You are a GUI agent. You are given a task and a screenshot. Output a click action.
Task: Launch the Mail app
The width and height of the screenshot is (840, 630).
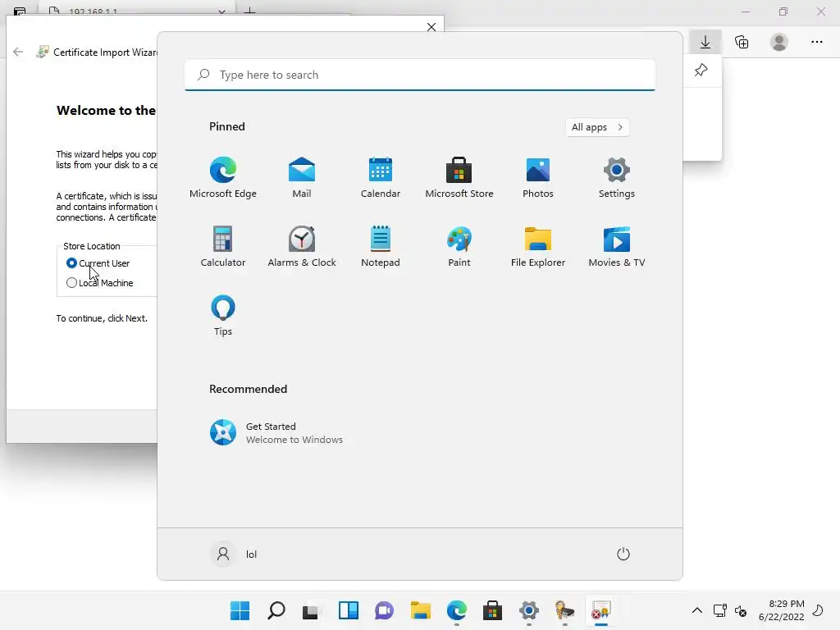[x=302, y=177]
